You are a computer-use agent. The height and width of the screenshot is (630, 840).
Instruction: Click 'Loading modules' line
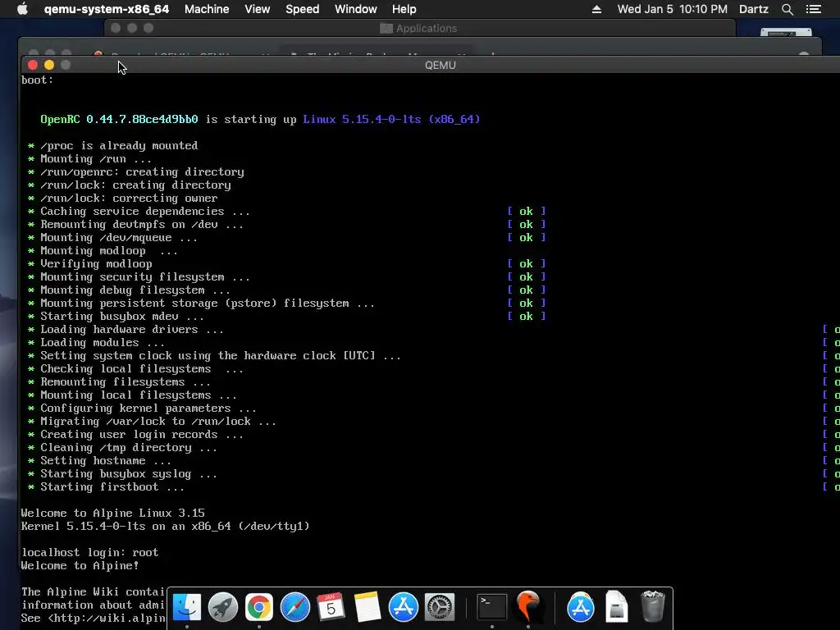(103, 342)
